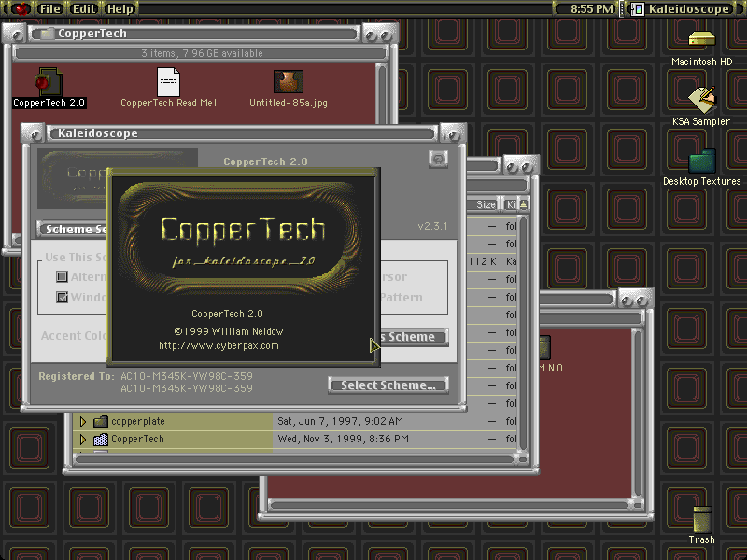
Task: Select the partially hidden icon in red window
Action: tap(545, 347)
